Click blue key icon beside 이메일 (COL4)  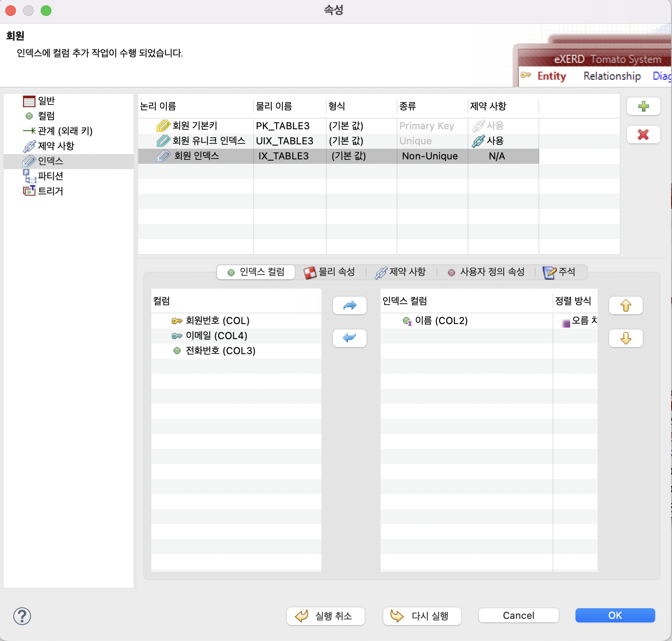177,336
